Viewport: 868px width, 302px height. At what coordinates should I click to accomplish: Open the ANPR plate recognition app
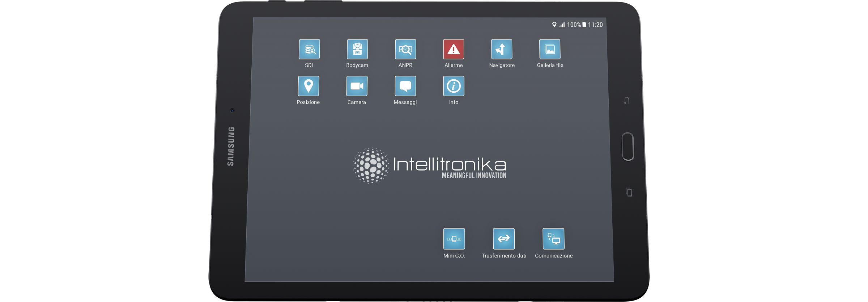tap(405, 49)
